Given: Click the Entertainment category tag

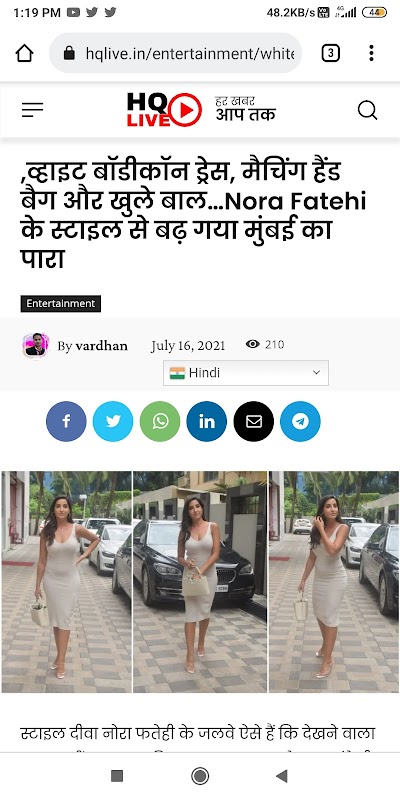Looking at the screenshot, I should coord(61,304).
